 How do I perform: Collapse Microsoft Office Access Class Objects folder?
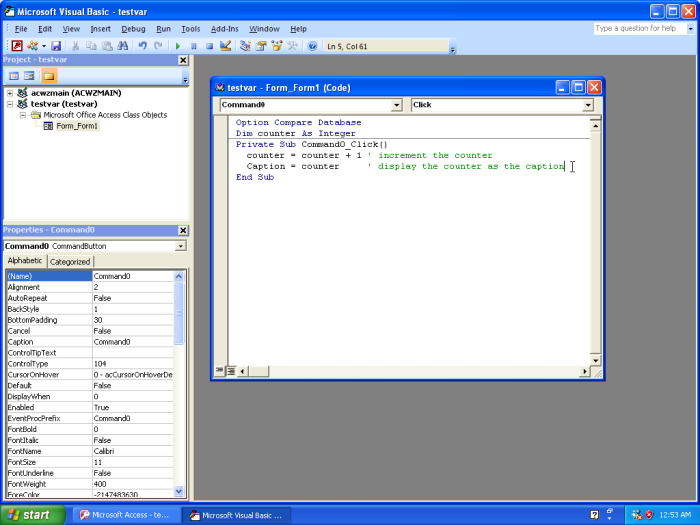point(23,115)
